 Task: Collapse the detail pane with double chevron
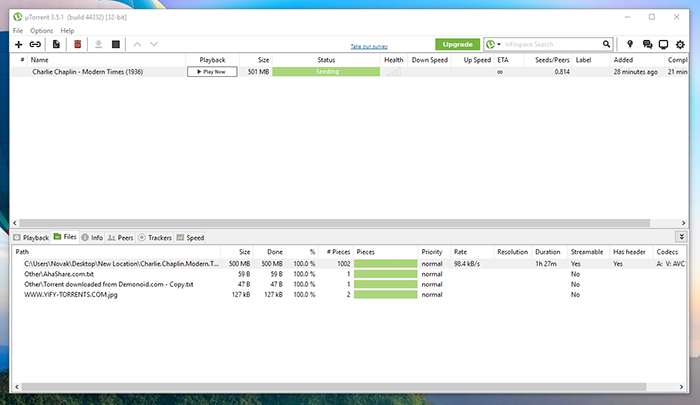[681, 237]
